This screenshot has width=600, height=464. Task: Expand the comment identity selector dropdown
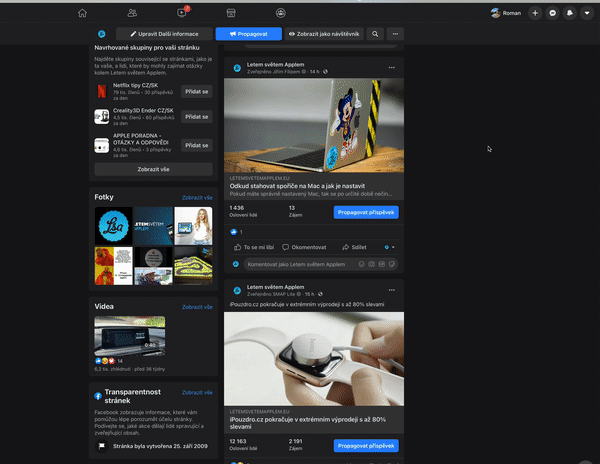[x=390, y=247]
